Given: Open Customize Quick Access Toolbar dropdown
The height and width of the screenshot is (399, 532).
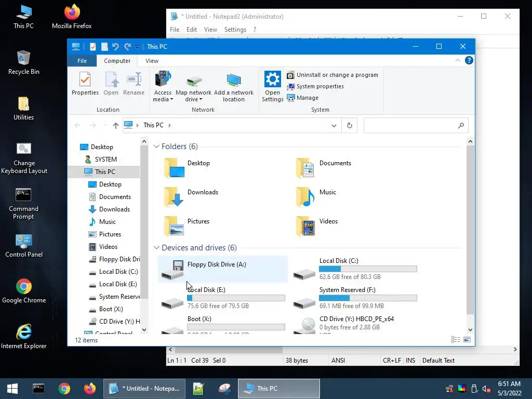Looking at the screenshot, I should pyautogui.click(x=137, y=47).
